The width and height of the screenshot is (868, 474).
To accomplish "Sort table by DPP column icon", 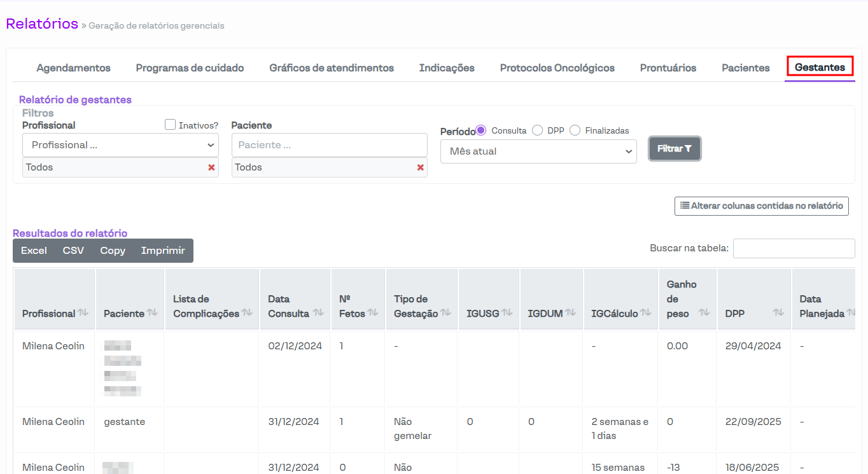I will pos(778,313).
